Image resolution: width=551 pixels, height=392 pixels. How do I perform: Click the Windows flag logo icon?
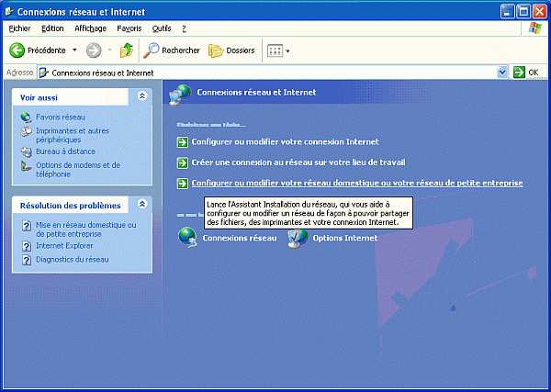coord(534,28)
